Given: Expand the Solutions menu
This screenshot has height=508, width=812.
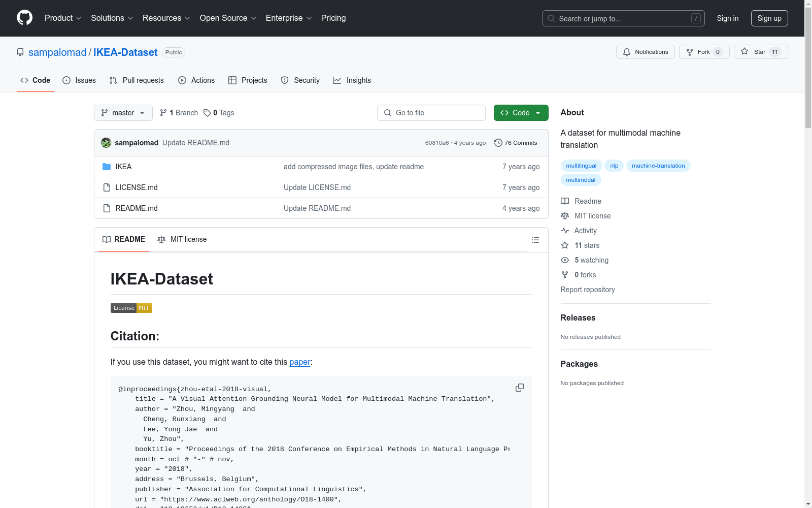Looking at the screenshot, I should [x=112, y=18].
